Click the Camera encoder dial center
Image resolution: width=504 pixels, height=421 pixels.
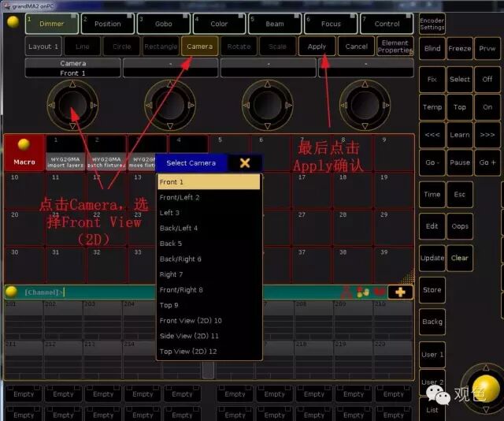point(72,106)
